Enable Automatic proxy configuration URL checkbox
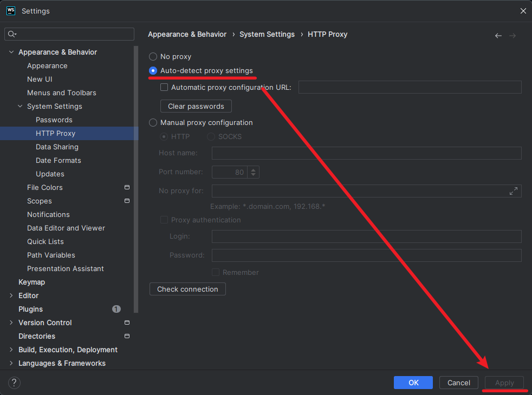532x395 pixels. coord(164,87)
